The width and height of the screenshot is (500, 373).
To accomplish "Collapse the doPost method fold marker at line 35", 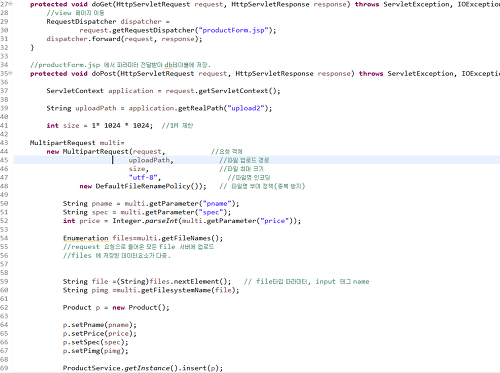I will 11,73.
